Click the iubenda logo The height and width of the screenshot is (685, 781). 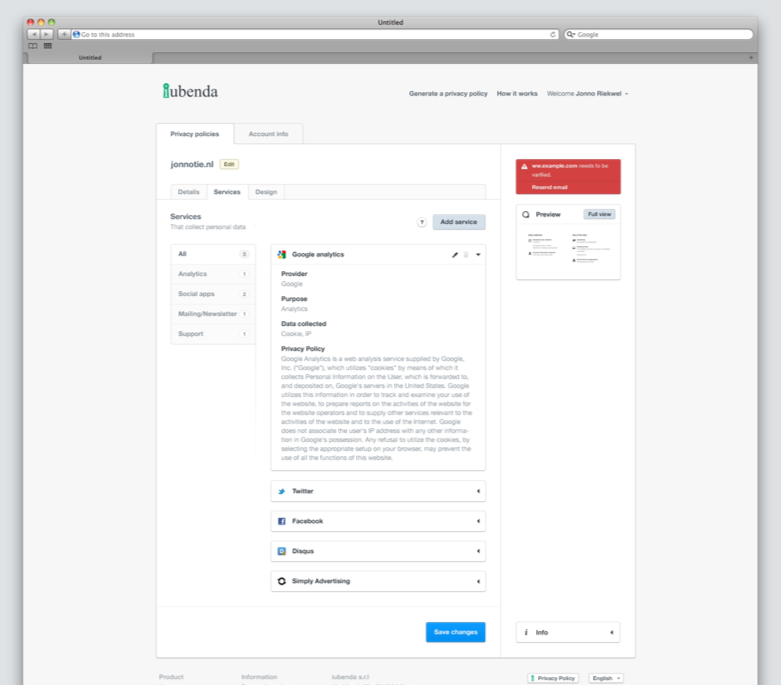click(x=190, y=91)
